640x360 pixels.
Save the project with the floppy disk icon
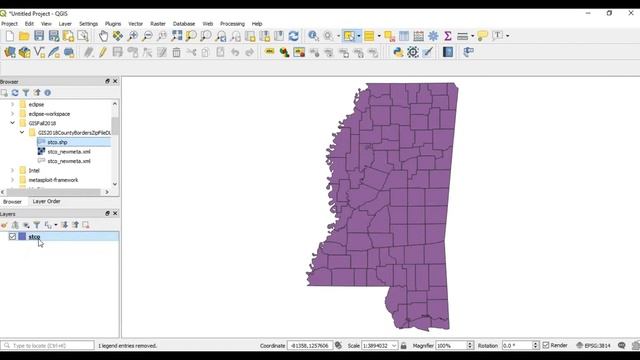pyautogui.click(x=39, y=36)
